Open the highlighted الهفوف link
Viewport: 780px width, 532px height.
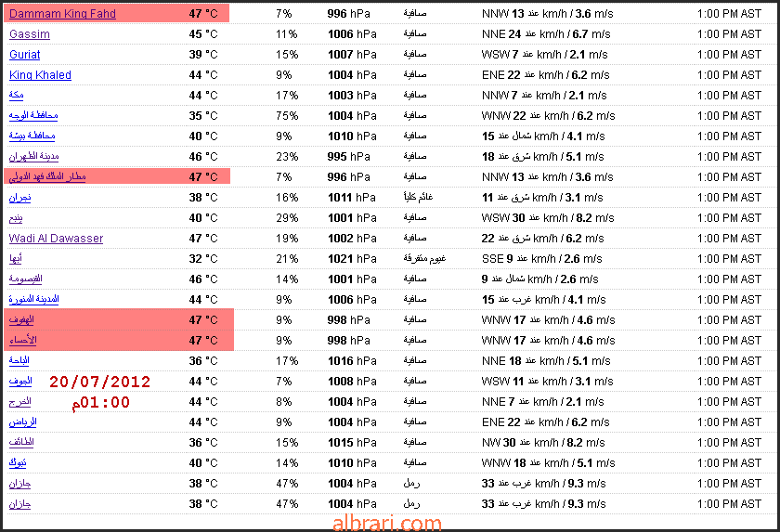point(21,319)
